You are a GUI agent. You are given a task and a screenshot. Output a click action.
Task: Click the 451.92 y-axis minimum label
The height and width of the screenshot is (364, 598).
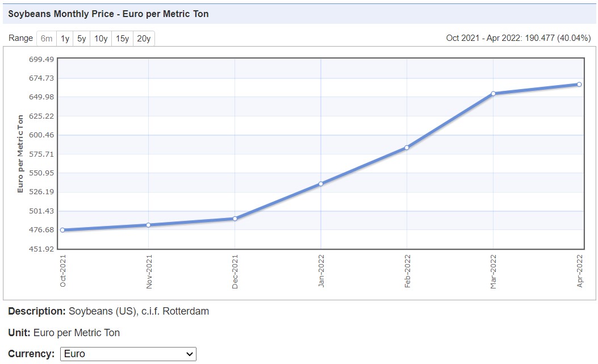[x=41, y=249]
